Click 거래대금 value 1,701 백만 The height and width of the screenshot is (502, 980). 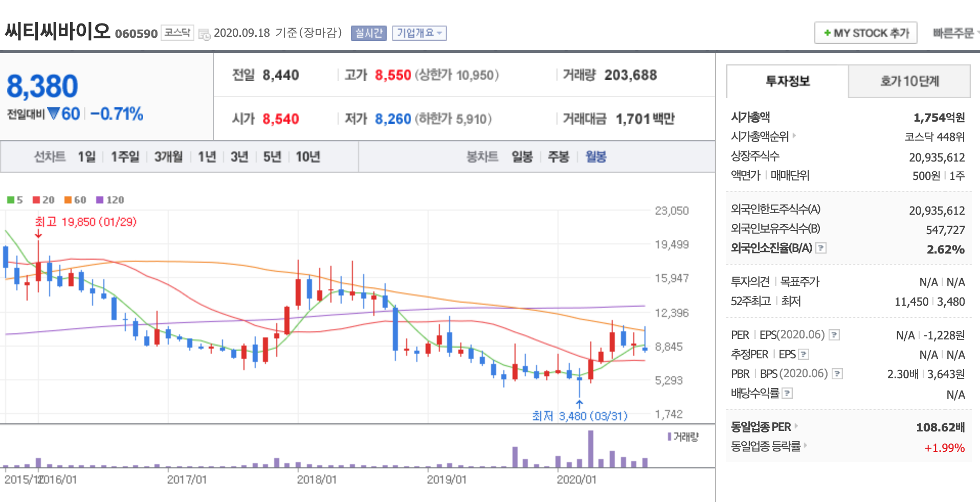pos(645,119)
